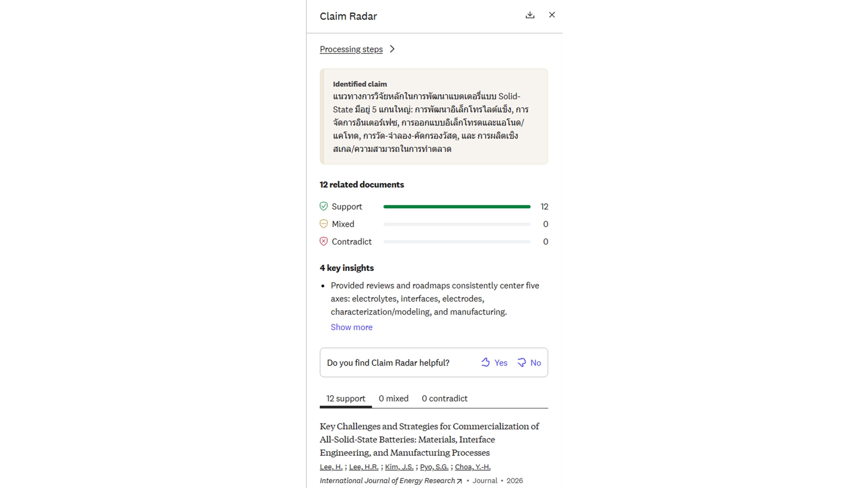Click the Mixed shield icon
The height and width of the screenshot is (488, 868).
point(324,224)
